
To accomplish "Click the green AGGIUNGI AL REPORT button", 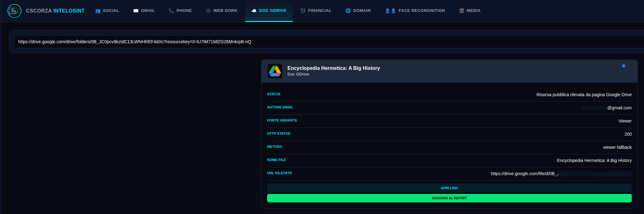I will pyautogui.click(x=449, y=198).
